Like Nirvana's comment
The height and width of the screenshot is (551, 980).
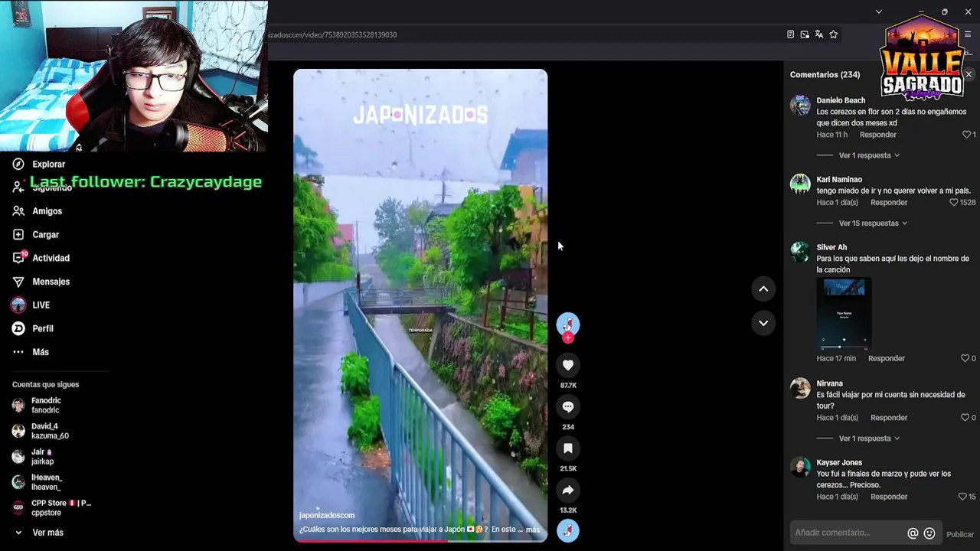(965, 418)
